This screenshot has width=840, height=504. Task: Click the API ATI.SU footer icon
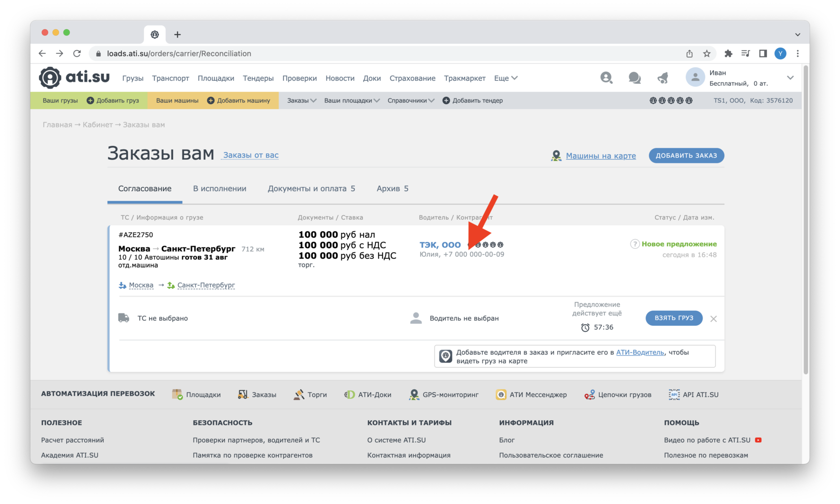click(x=674, y=395)
